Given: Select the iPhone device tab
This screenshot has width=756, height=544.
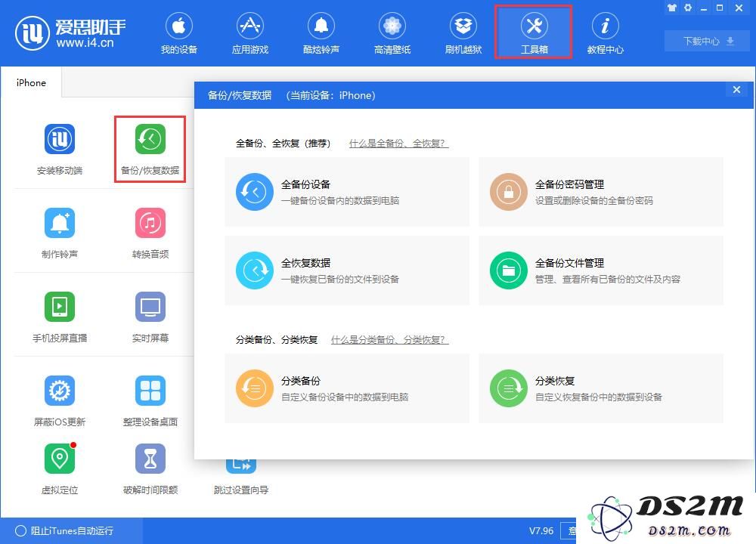Looking at the screenshot, I should [x=31, y=82].
